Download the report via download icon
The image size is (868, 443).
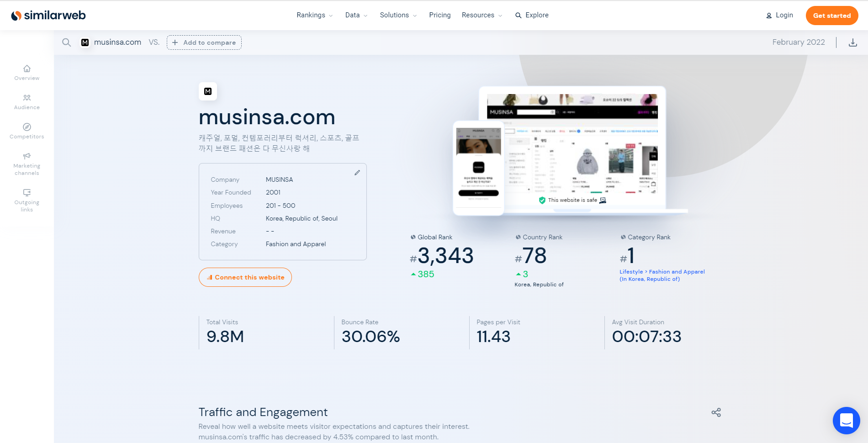click(x=852, y=42)
